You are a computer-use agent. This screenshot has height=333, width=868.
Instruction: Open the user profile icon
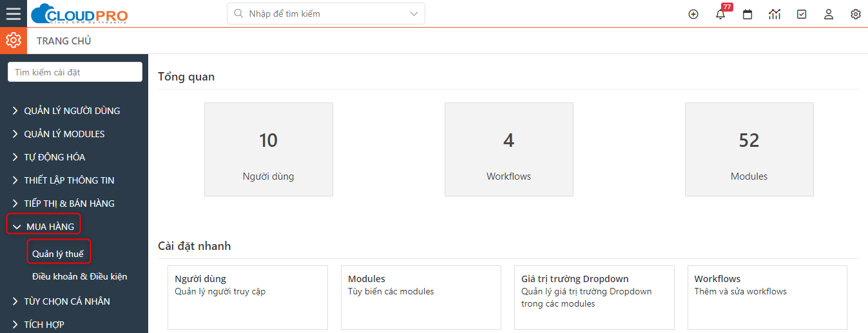pyautogui.click(x=829, y=14)
